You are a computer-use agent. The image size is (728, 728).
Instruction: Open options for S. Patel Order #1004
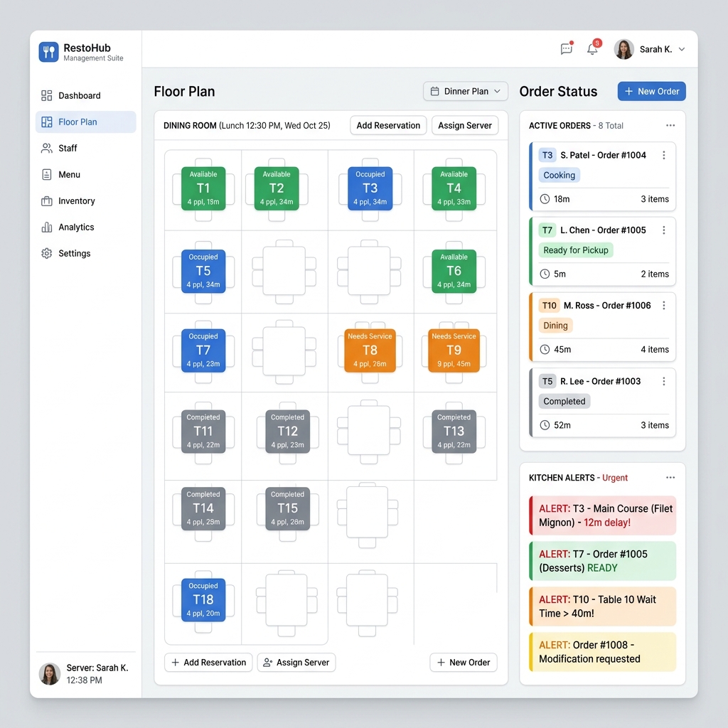click(664, 155)
